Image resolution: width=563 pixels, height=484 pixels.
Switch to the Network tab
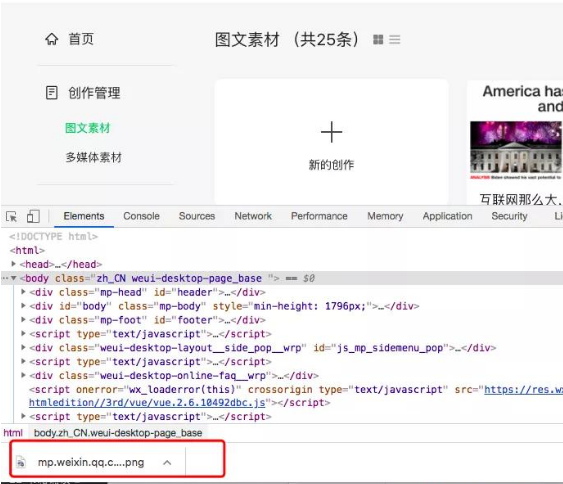tap(253, 216)
